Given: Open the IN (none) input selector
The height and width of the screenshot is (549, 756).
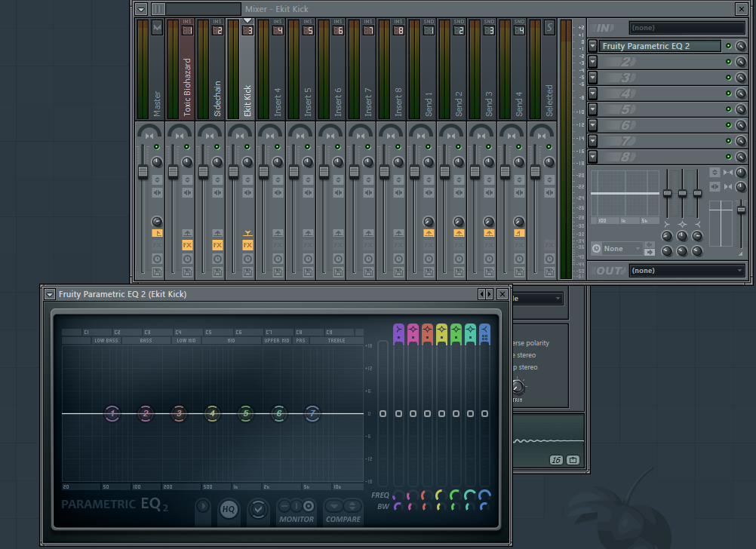Looking at the screenshot, I should point(687,27).
